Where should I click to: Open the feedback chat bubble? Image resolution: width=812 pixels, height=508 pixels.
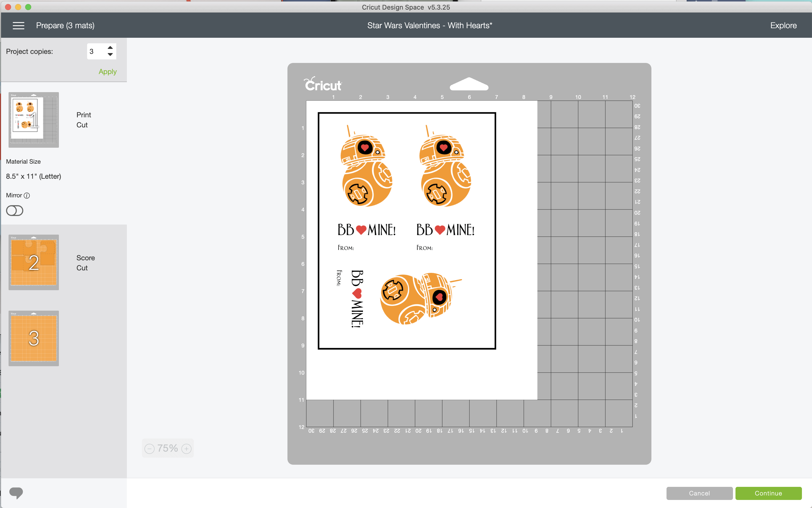(16, 493)
